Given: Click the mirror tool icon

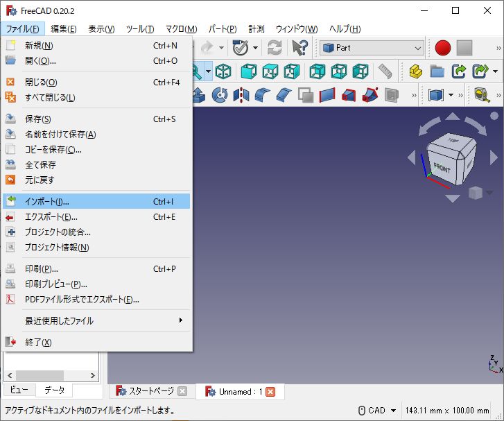Looking at the screenshot, I should pos(241,95).
